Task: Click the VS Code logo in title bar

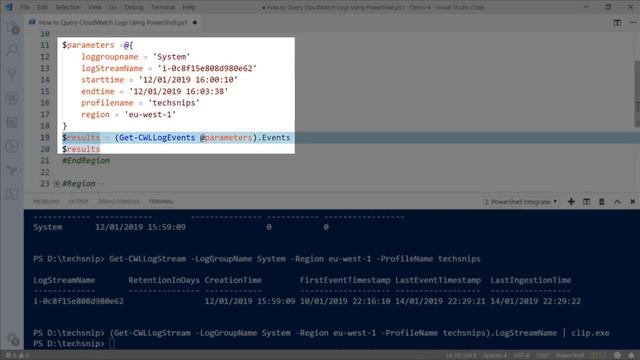Action: 9,7
